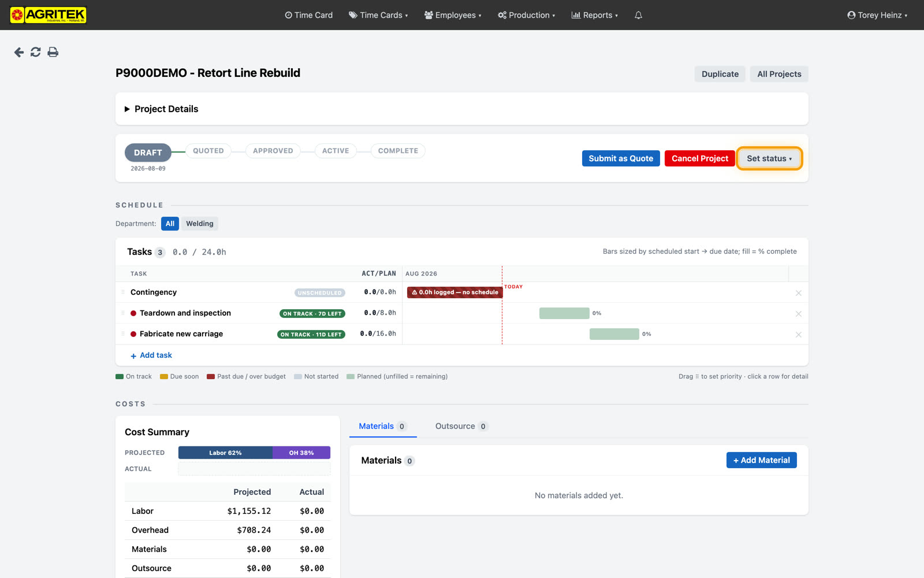
Task: Click the Fabricate new carriage Gantt bar
Action: (x=614, y=334)
